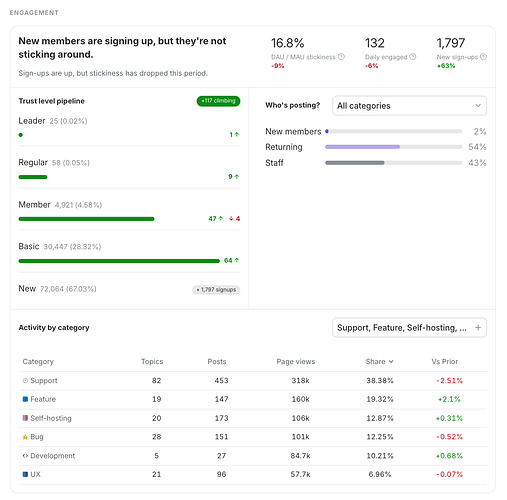Click the Topics column header
This screenshot has width=507, height=500.
(152, 362)
